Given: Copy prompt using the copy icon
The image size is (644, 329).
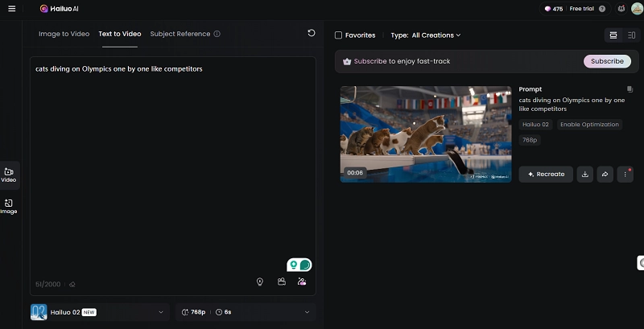Looking at the screenshot, I should (x=630, y=89).
